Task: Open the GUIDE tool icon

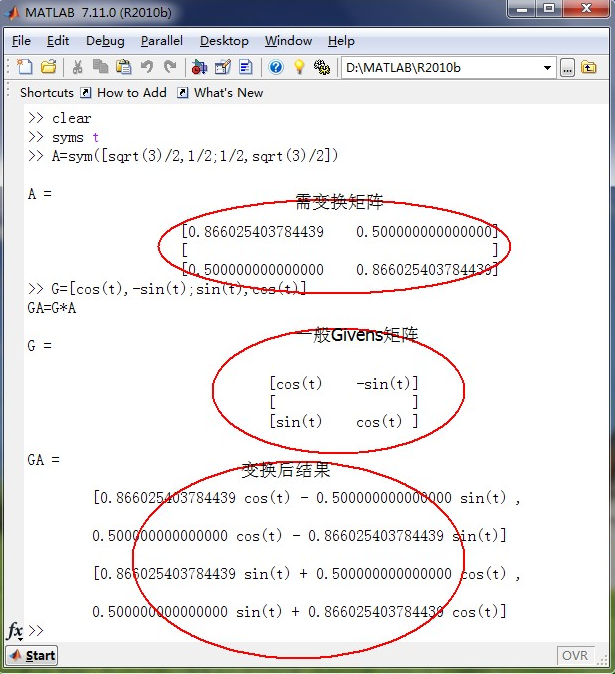Action: point(222,67)
